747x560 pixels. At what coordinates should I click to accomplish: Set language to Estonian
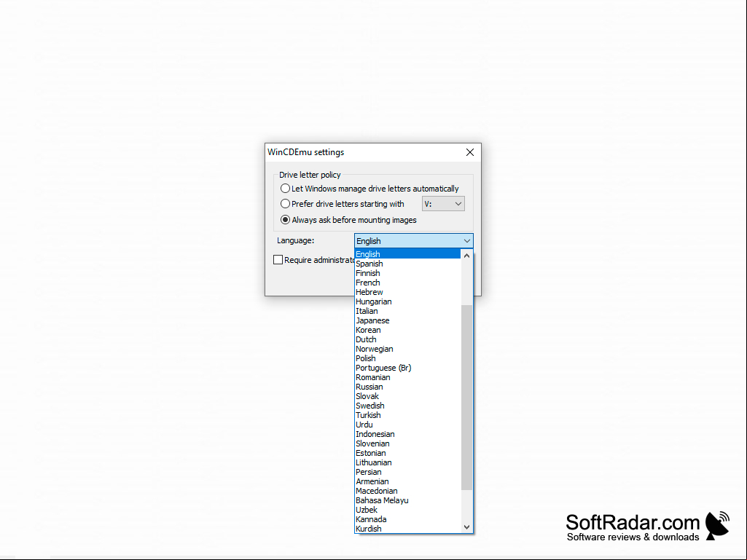pos(408,453)
